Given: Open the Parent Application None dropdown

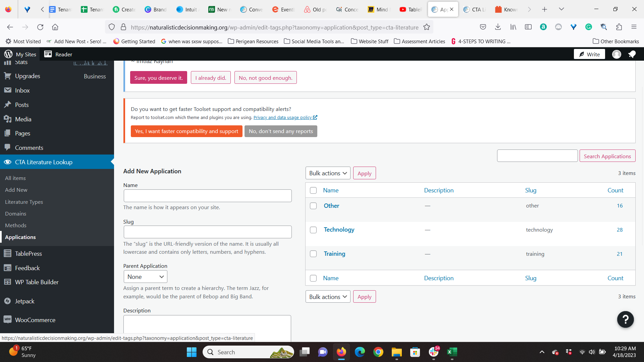Looking at the screenshot, I should [x=145, y=277].
